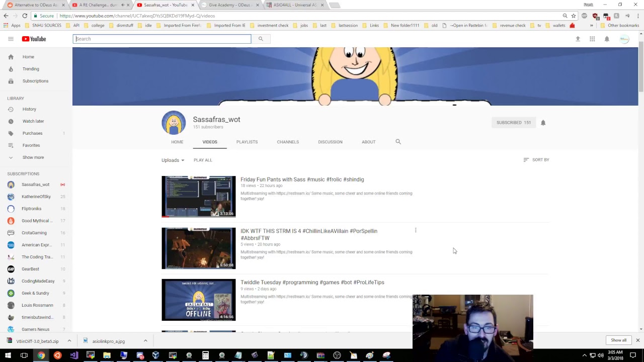Open the GearBest subscription

click(x=36, y=269)
